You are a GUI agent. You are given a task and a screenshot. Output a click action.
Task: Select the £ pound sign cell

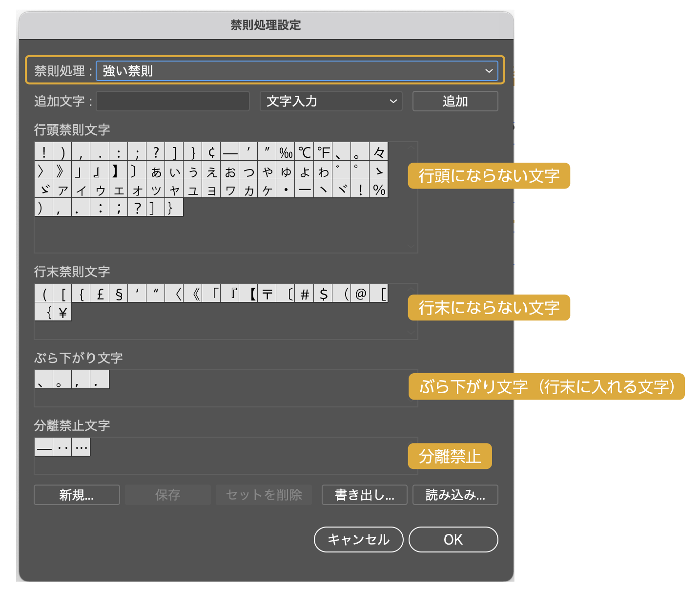click(x=100, y=293)
